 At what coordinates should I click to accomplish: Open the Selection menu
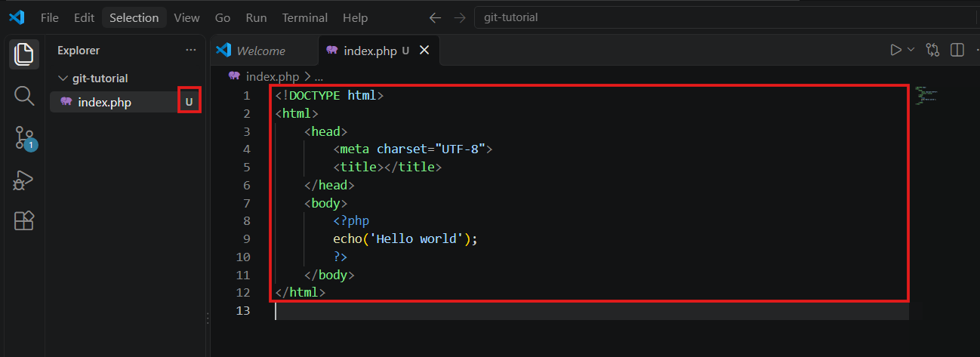[x=134, y=17]
